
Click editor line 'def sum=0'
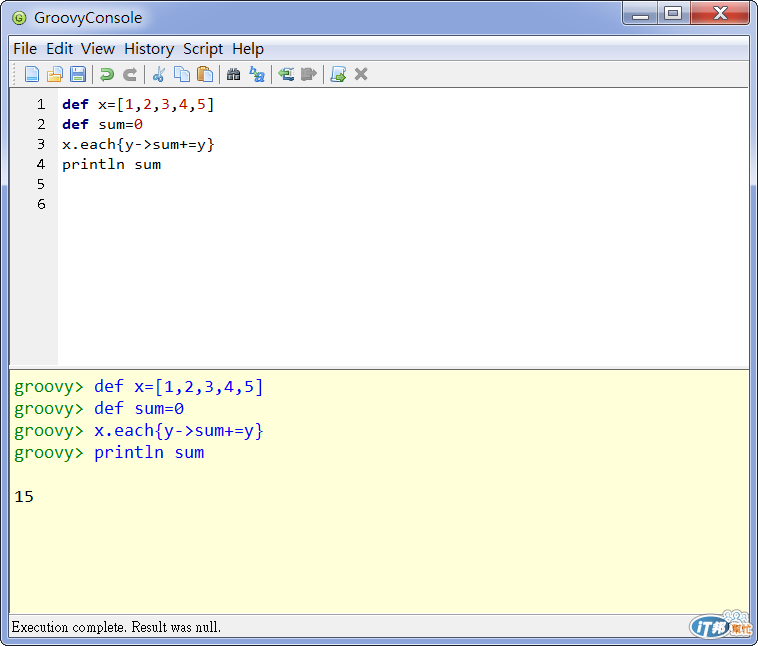pos(102,125)
